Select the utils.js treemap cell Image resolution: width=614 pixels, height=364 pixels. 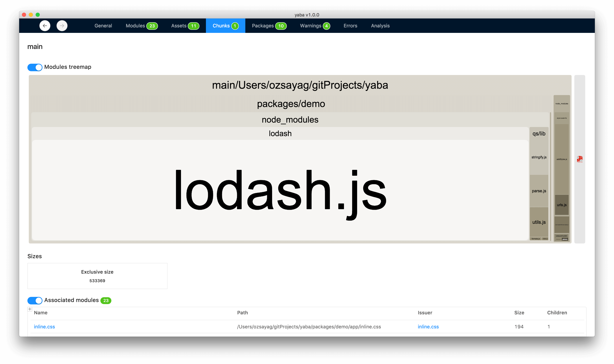pos(539,222)
